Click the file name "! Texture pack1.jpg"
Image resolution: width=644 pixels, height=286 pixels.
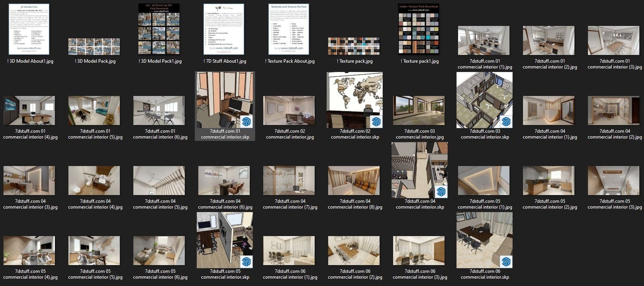[420, 61]
